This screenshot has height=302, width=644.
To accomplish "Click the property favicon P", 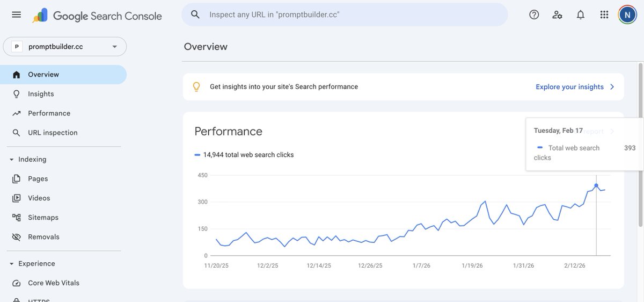I will pos(17,47).
